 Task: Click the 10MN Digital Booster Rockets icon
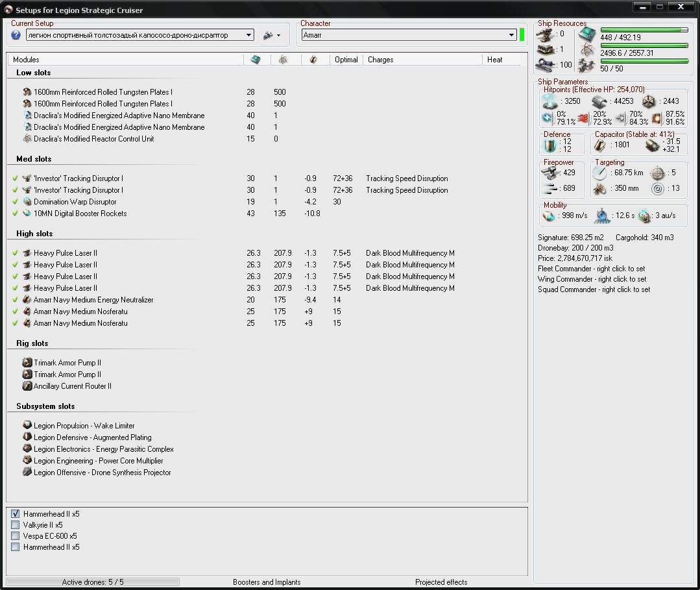[27, 213]
